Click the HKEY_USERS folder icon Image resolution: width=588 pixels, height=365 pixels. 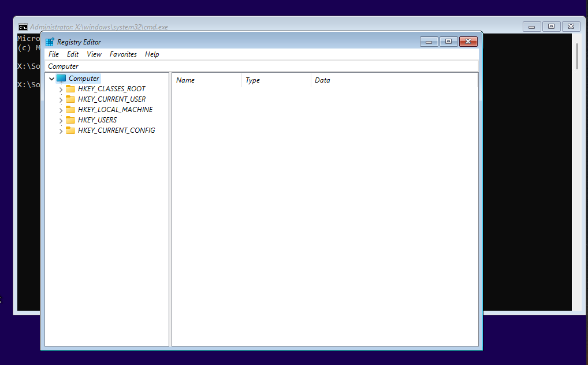tap(70, 120)
